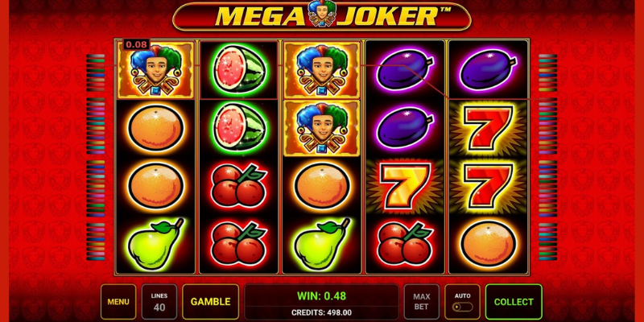Click the red 7 on fourth reel
The height and width of the screenshot is (322, 644).
405,185
